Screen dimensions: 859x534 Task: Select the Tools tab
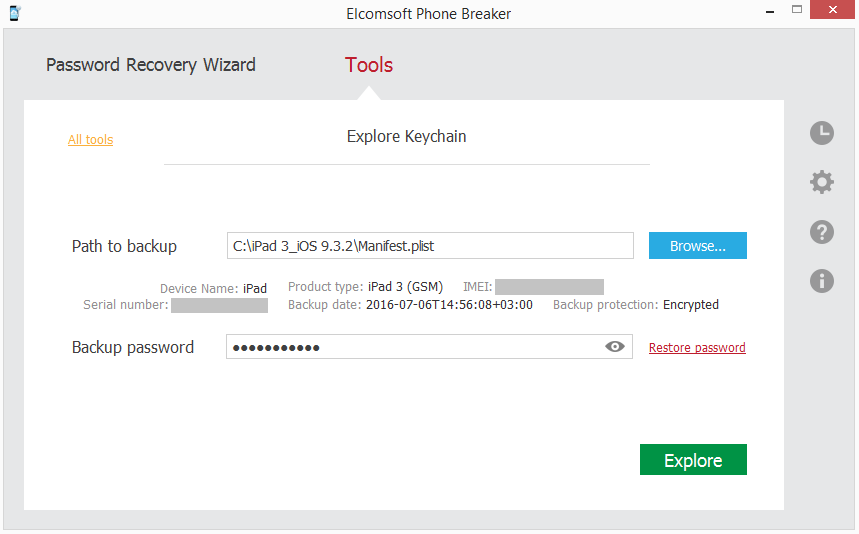click(369, 65)
